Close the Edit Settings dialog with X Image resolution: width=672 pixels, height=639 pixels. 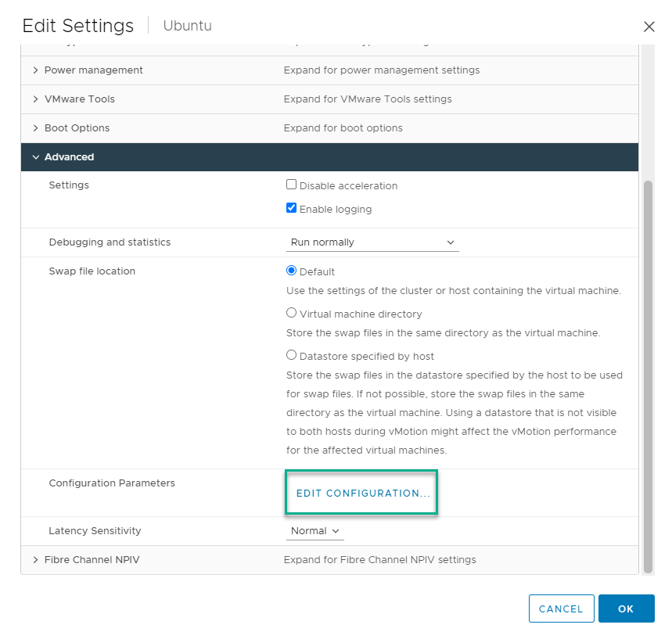pyautogui.click(x=649, y=27)
